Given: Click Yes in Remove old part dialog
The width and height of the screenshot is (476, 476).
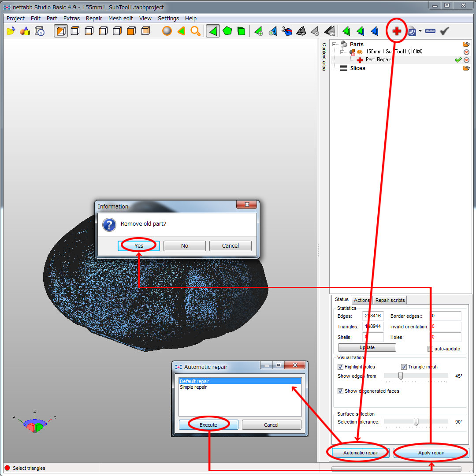Looking at the screenshot, I should [x=139, y=246].
